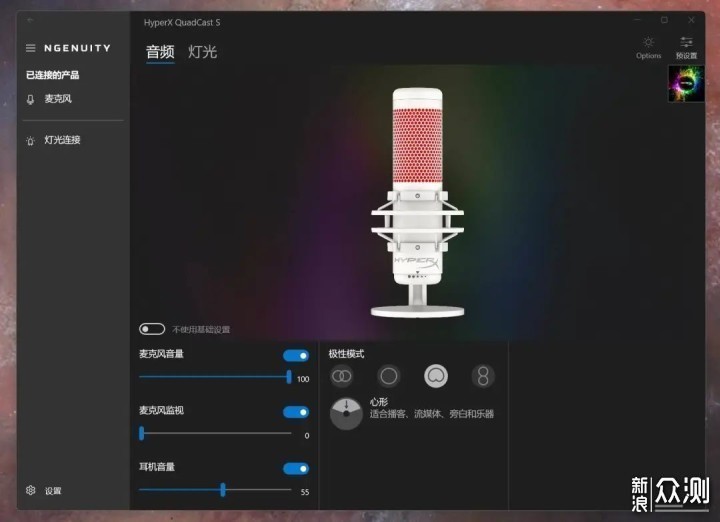Click the headphone volume value 55
The image size is (720, 522).
tap(305, 492)
